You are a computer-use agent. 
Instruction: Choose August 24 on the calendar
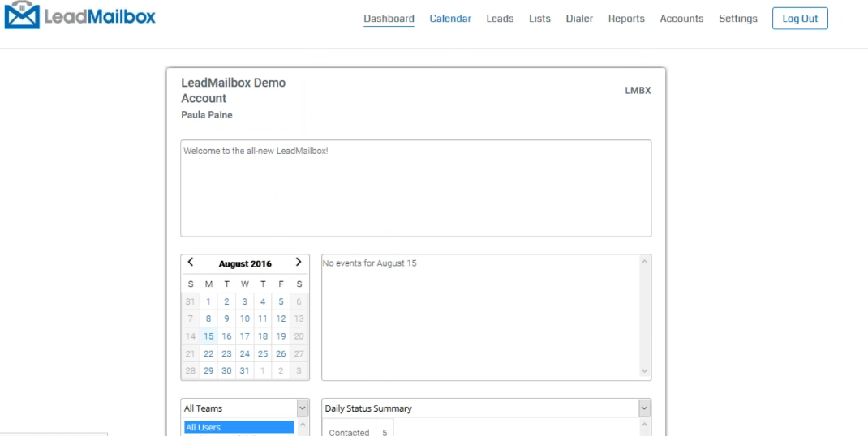coord(244,353)
